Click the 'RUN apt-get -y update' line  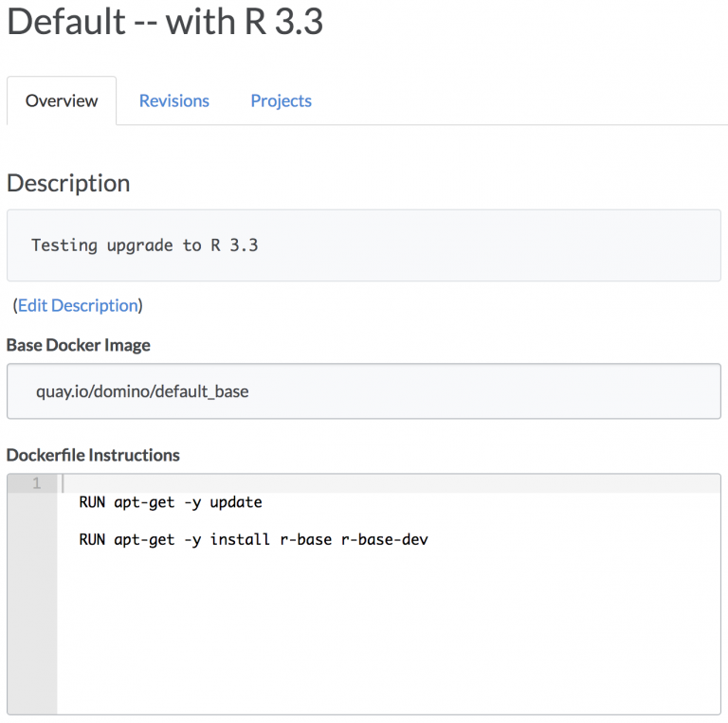171,502
